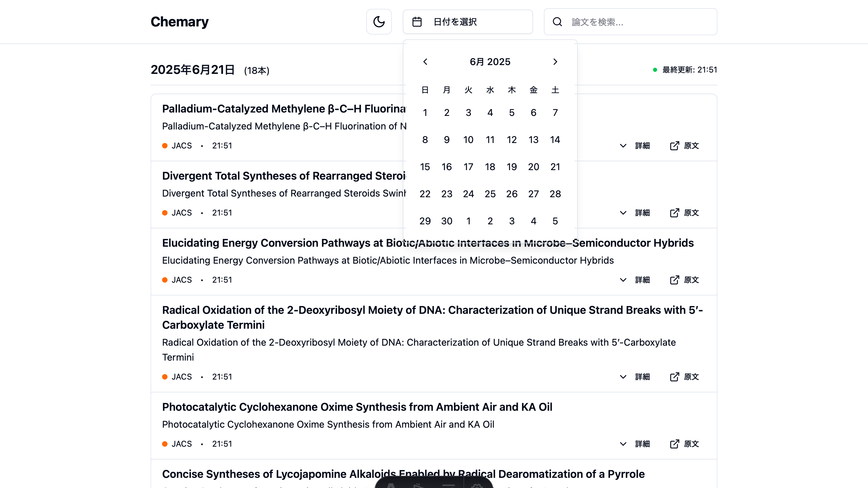This screenshot has width=868, height=488.
Task: Go to previous month in calendar
Action: coord(425,62)
